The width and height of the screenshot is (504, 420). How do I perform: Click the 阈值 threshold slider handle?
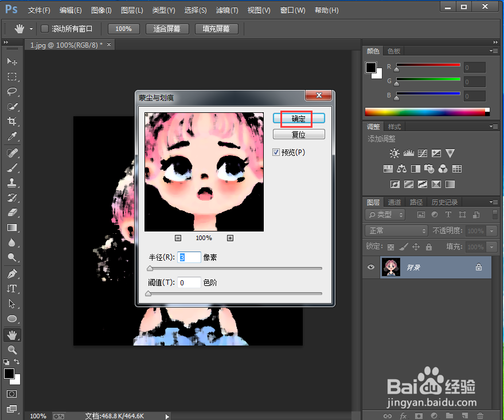[x=148, y=293]
